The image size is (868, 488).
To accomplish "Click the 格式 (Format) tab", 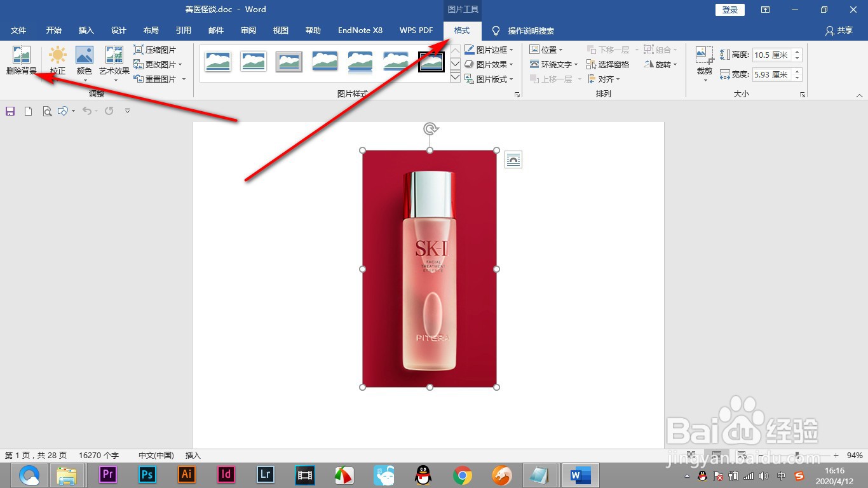I will pos(462,30).
